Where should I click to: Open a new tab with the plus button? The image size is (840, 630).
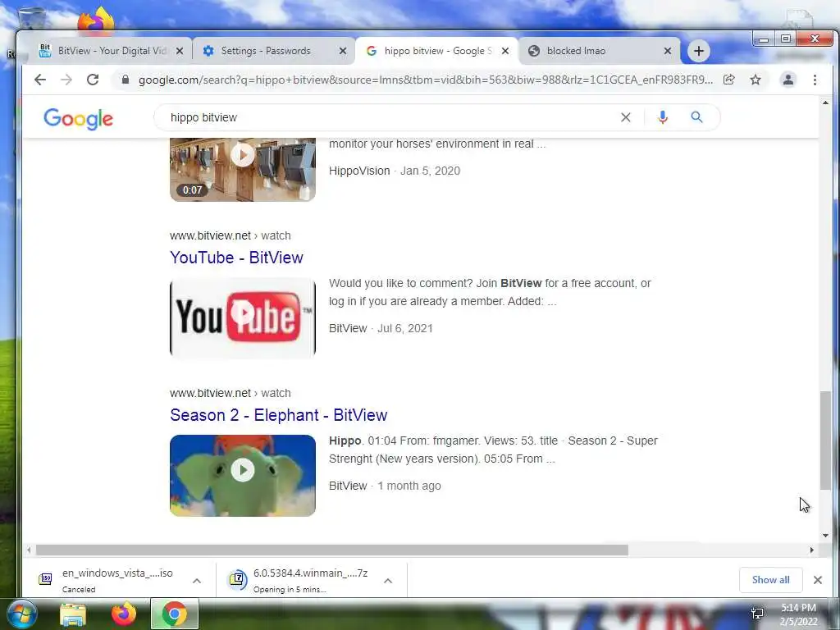[x=699, y=51]
